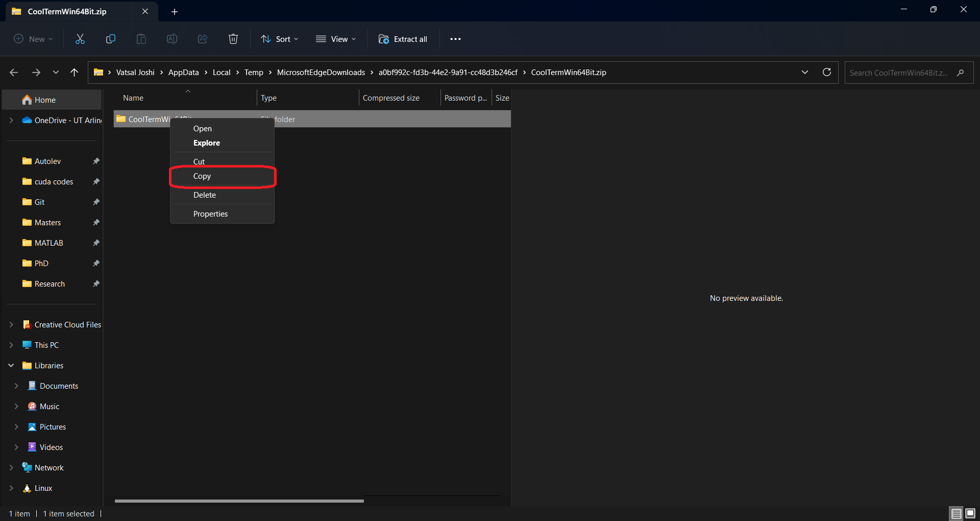
Task: Click the horizontal scrollbar at bottom of file list
Action: 239,501
